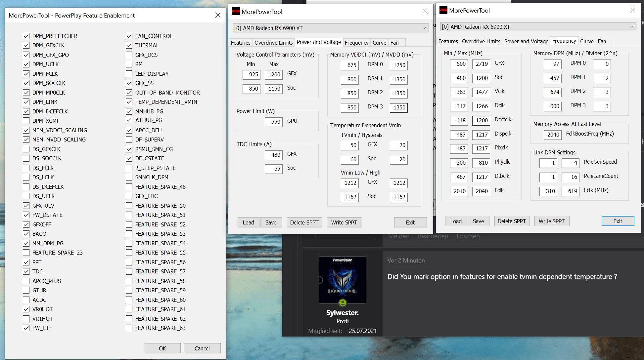
Task: Click the GPU Power Limit field showing 550
Action: click(274, 122)
